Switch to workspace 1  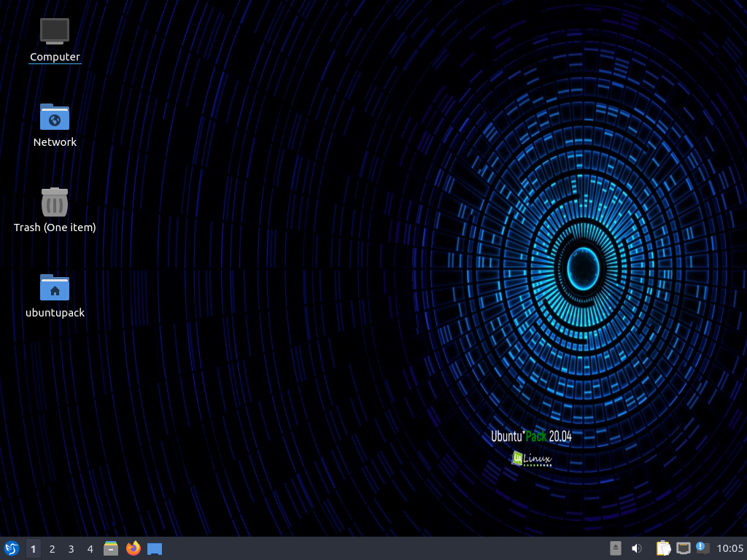click(33, 548)
